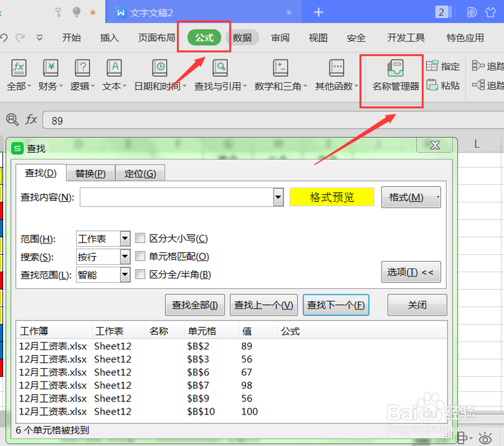
Task: Click the formula bar showing 89
Action: coord(273,120)
